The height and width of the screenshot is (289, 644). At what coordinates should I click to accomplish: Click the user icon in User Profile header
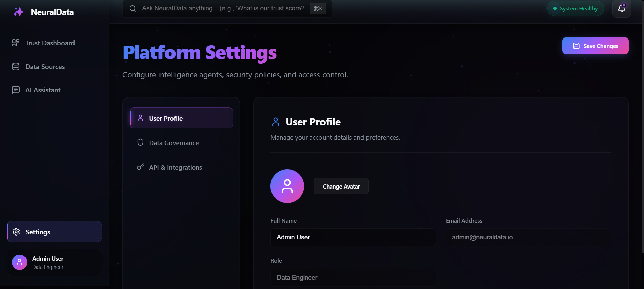point(275,122)
